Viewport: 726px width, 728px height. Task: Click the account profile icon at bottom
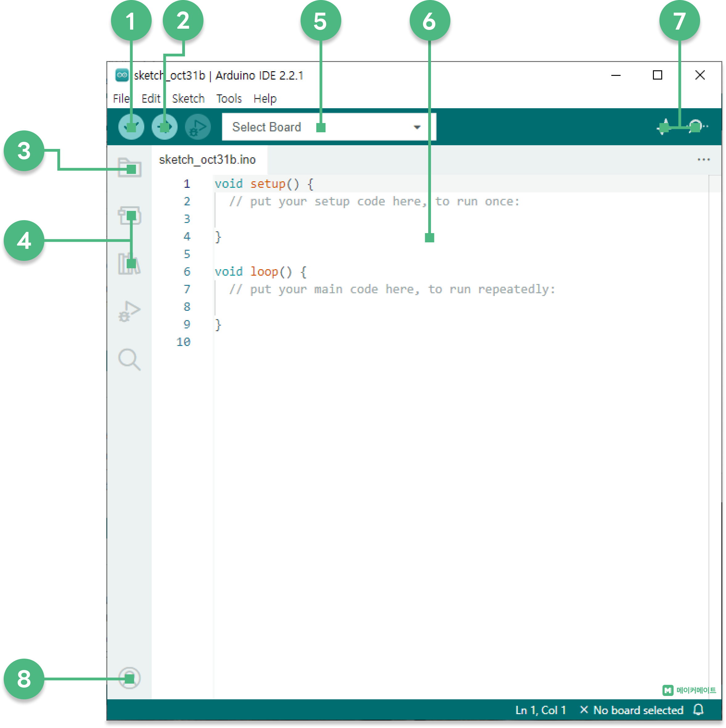click(x=129, y=678)
